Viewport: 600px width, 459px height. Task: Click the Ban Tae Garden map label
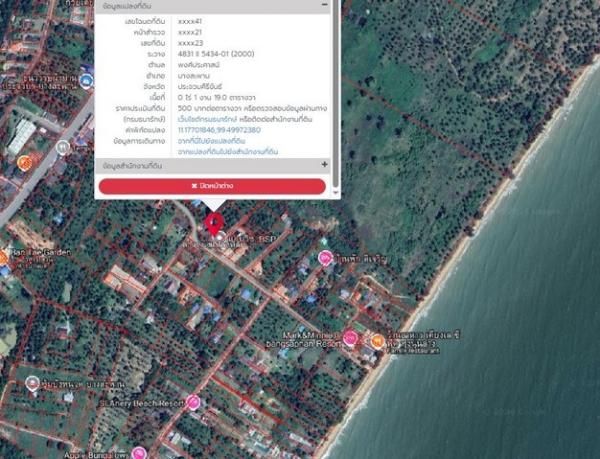pos(40,252)
